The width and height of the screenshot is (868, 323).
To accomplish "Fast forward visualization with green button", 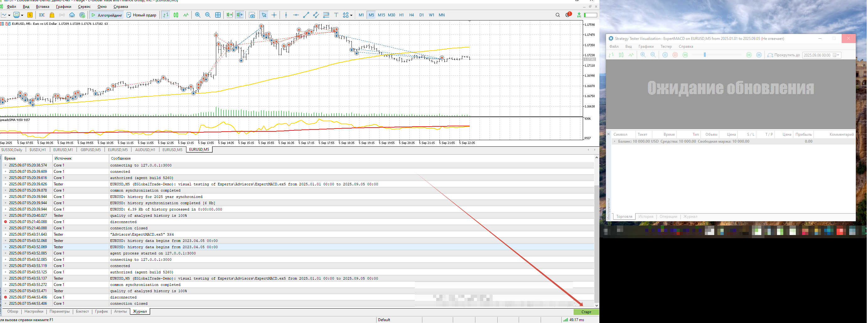I will coord(749,55).
